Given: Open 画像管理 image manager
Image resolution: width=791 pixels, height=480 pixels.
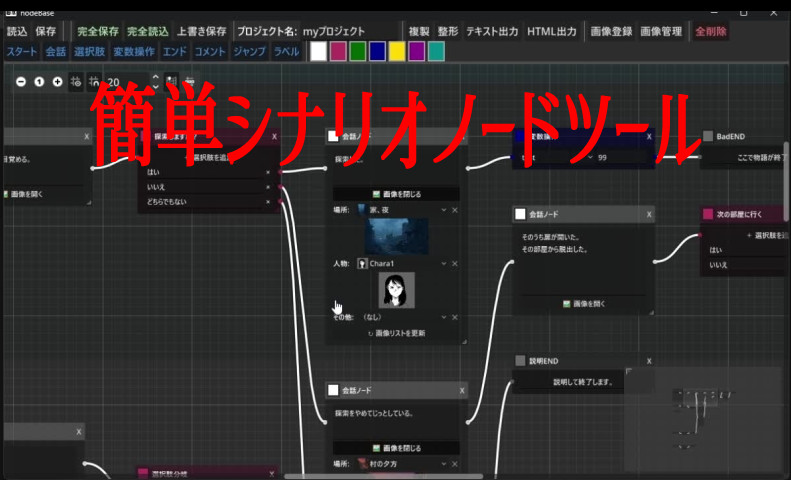Looking at the screenshot, I should click(x=661, y=31).
